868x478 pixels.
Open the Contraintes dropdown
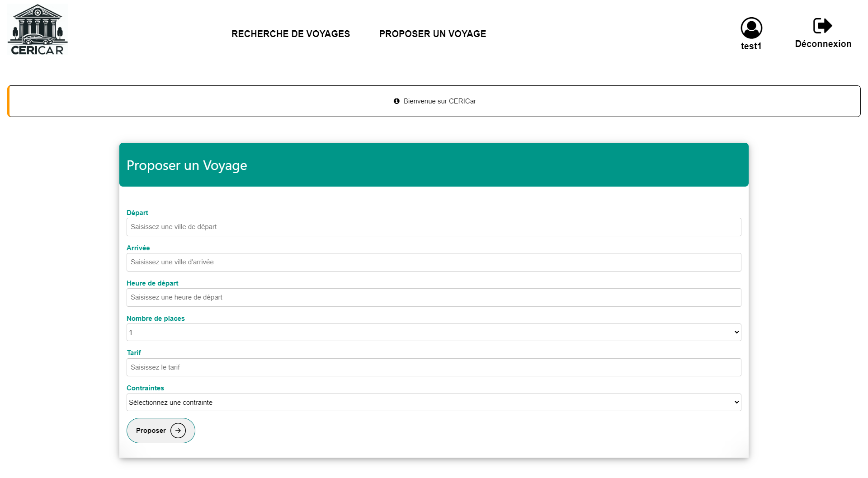coord(434,403)
